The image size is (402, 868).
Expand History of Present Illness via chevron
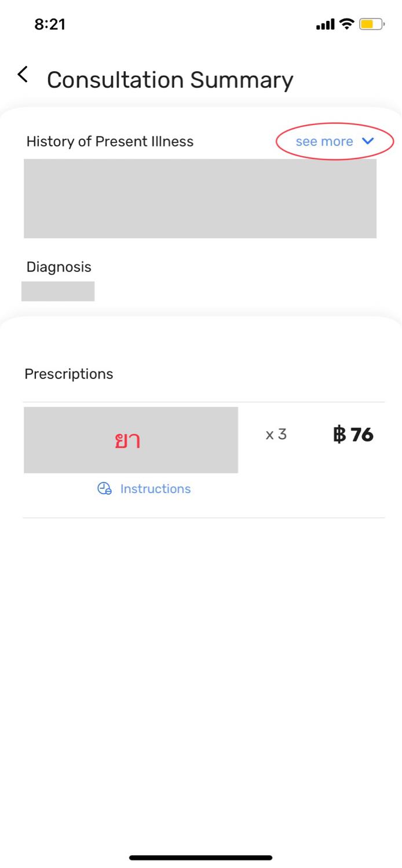pyautogui.click(x=368, y=141)
